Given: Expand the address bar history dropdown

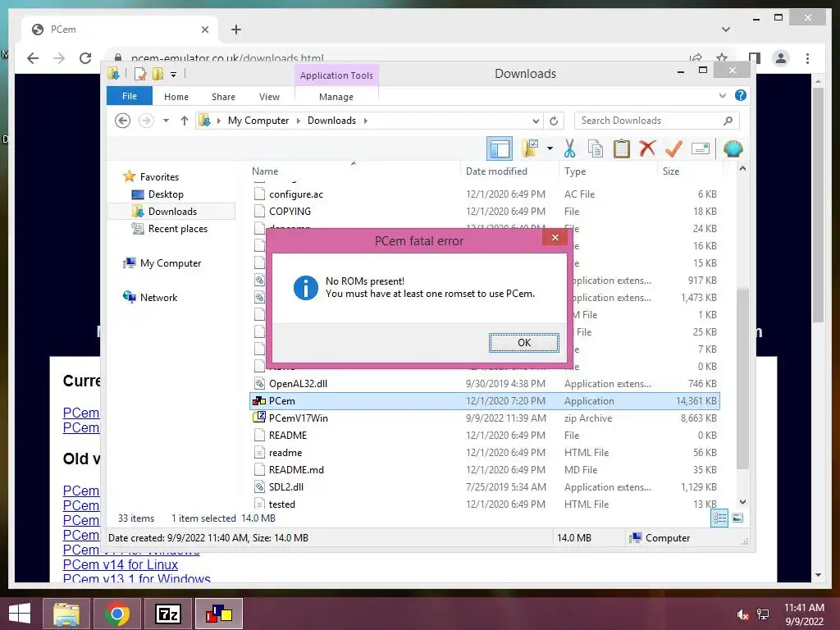Looking at the screenshot, I should click(x=536, y=121).
